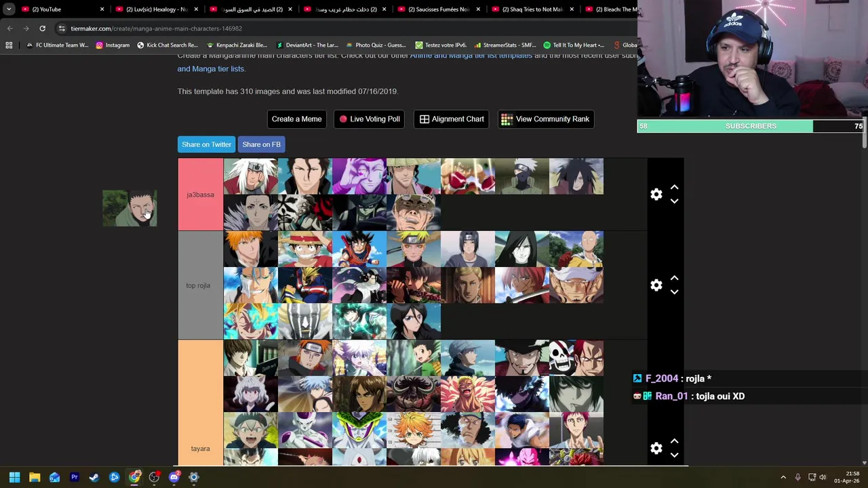
Task: Open Steam from taskbar
Action: tap(94, 477)
